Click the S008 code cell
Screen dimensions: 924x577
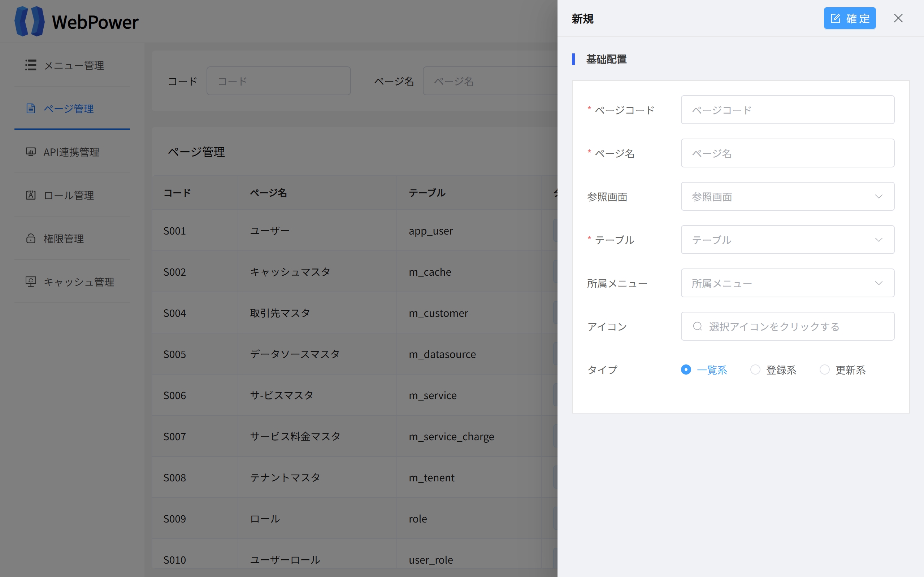coord(195,477)
